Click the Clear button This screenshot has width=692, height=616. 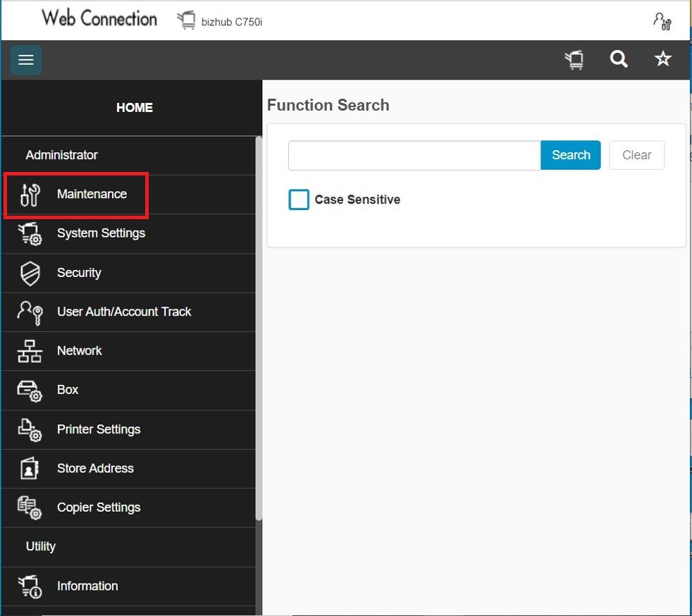click(x=636, y=155)
